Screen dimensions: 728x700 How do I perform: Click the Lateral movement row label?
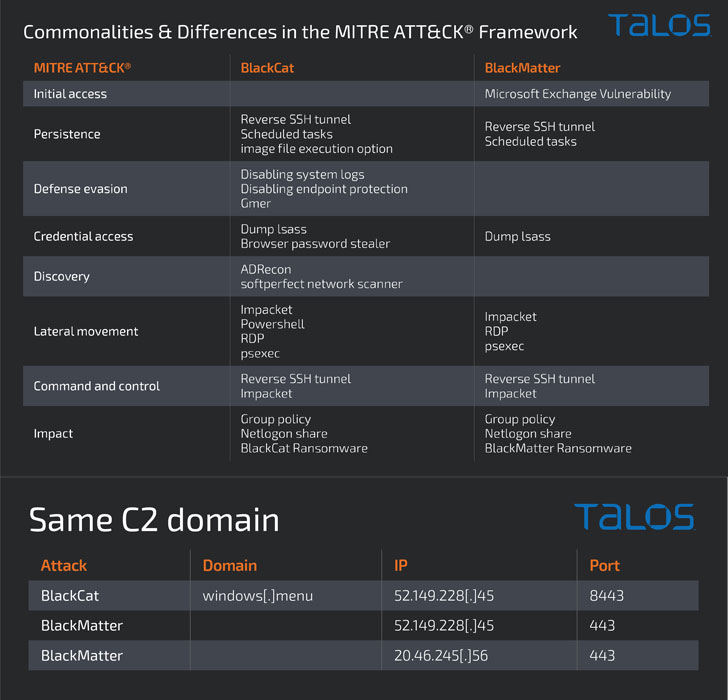(x=85, y=331)
